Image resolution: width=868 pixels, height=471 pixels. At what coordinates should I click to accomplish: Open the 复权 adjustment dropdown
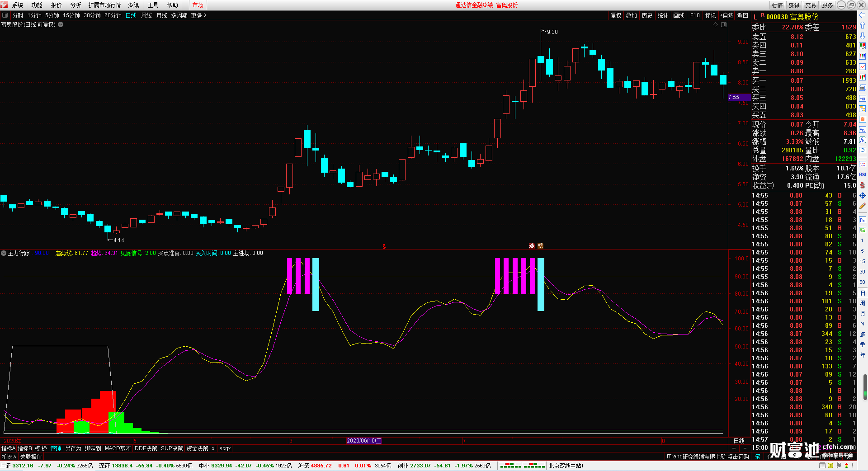pos(616,15)
